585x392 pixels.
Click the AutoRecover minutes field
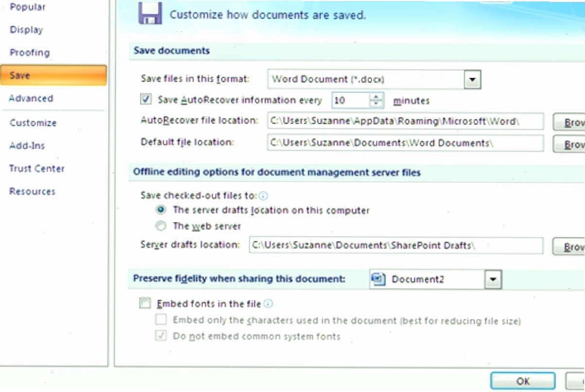click(x=351, y=101)
